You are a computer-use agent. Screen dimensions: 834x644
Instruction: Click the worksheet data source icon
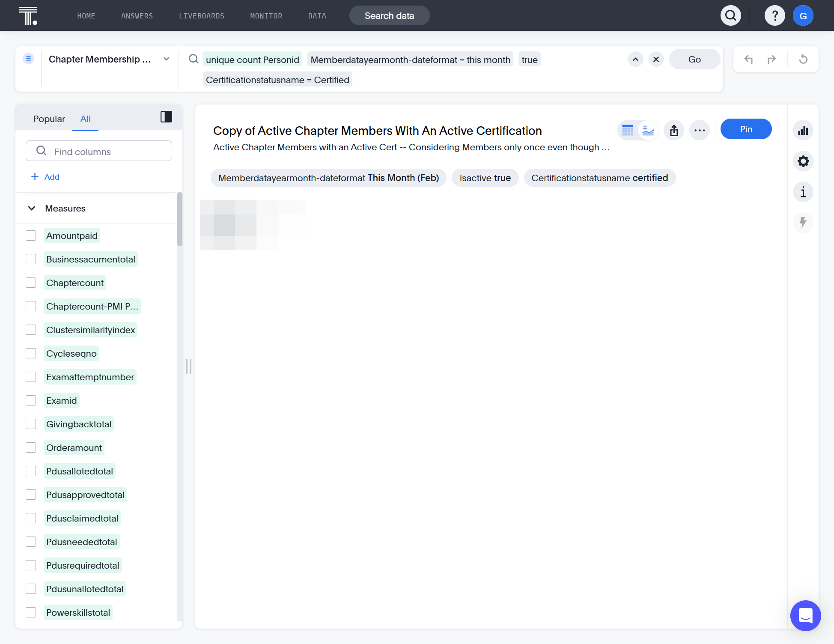pyautogui.click(x=28, y=58)
